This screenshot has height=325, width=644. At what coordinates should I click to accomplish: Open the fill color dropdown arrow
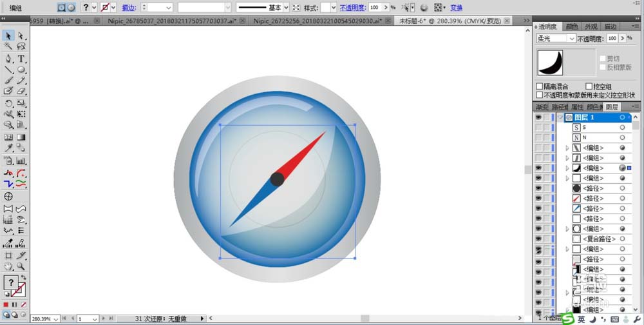94,7
